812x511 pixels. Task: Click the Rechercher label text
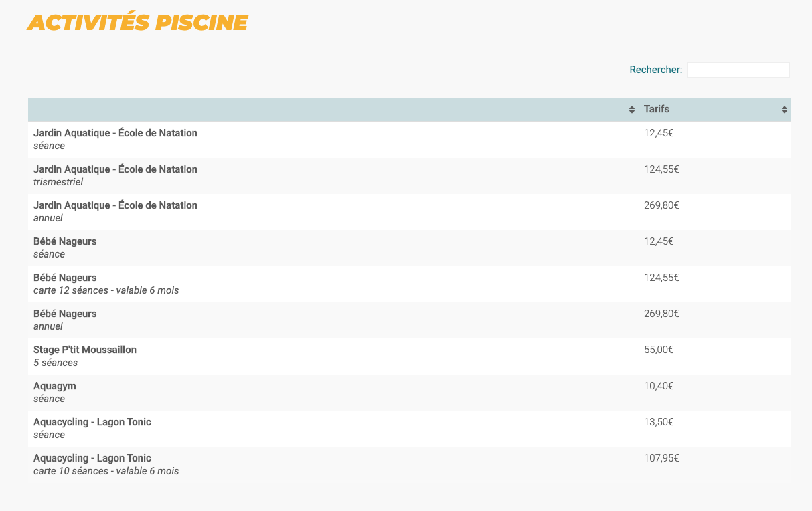coord(655,70)
